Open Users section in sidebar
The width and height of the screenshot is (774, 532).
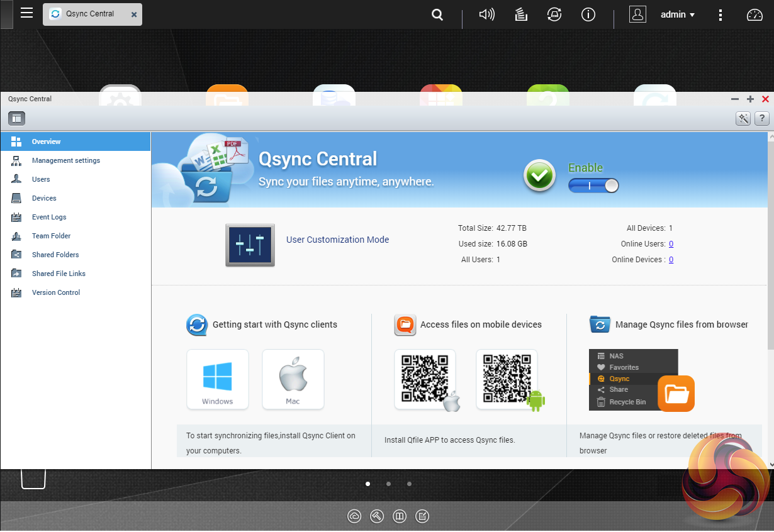click(76, 179)
